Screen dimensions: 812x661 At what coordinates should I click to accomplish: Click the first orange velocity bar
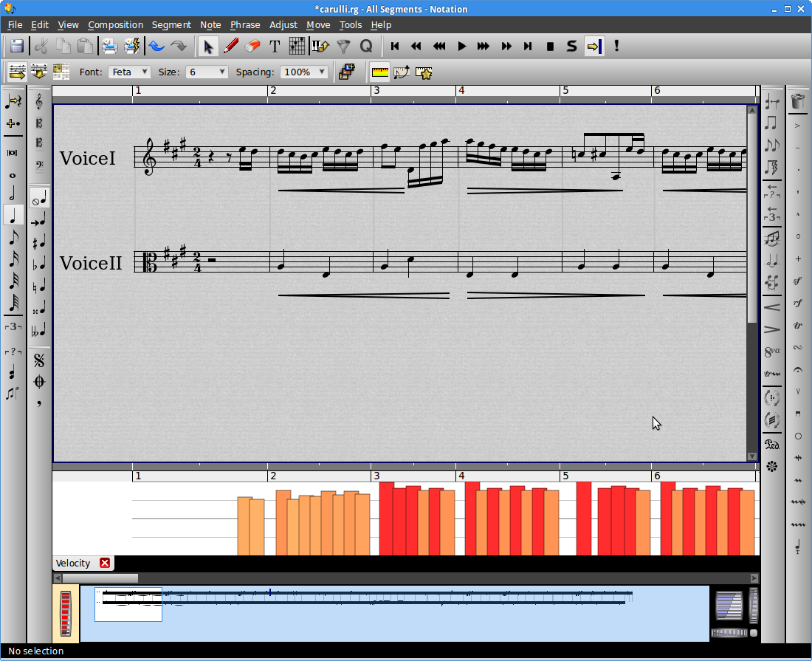pyautogui.click(x=244, y=526)
